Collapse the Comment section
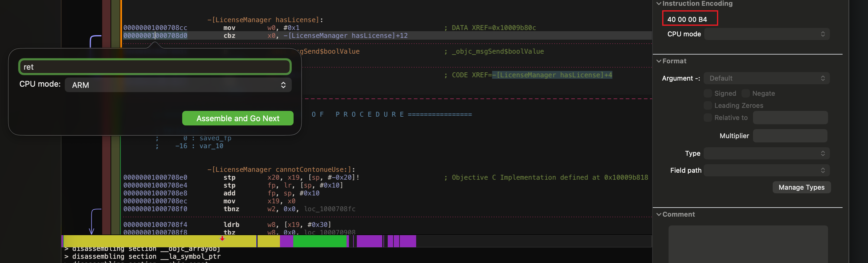The image size is (868, 263). (659, 215)
